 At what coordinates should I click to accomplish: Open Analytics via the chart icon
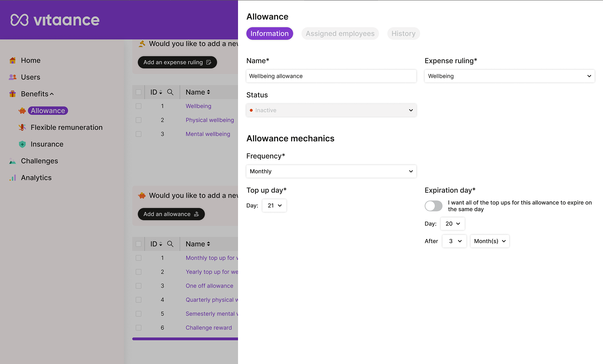(x=13, y=177)
